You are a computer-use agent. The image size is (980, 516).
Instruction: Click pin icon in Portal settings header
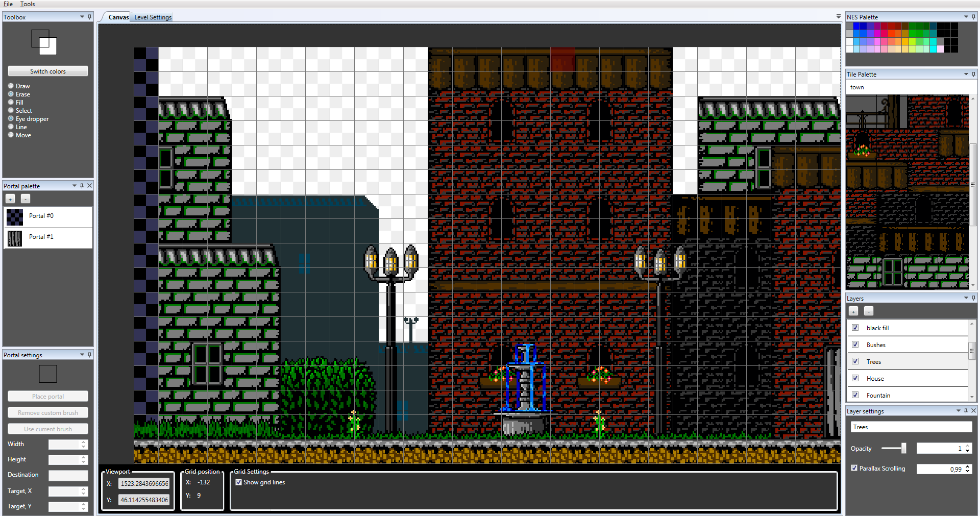(90, 355)
